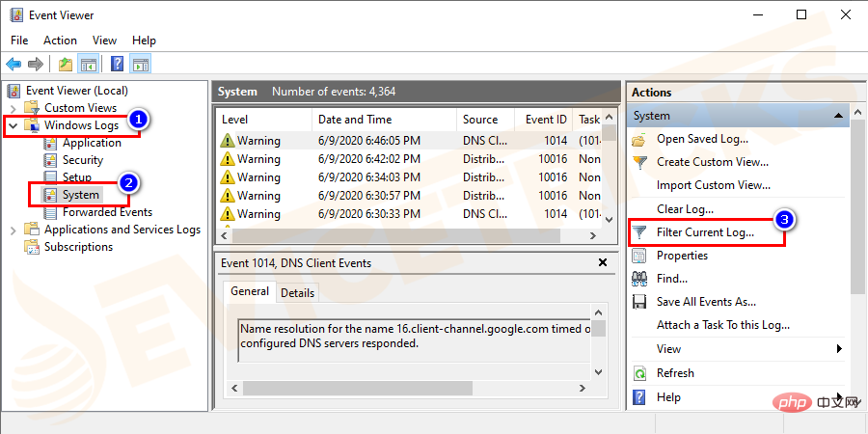The image size is (868, 434).
Task: Switch to the Details tab
Action: point(297,292)
